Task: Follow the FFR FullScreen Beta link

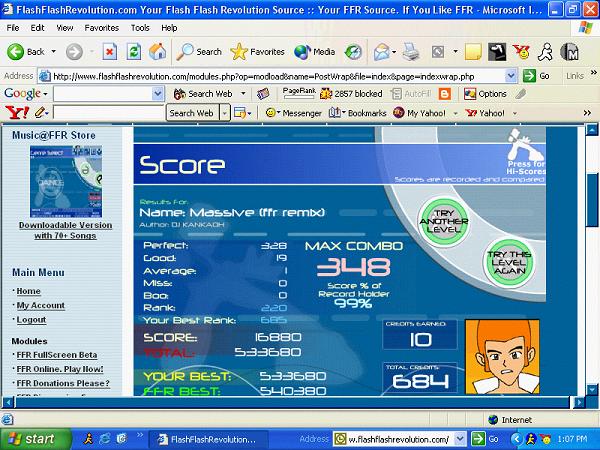Action: 57,355
